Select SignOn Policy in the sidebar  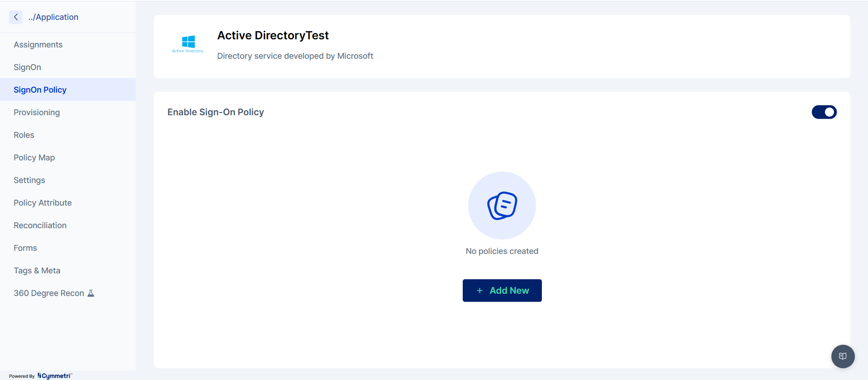[68, 89]
